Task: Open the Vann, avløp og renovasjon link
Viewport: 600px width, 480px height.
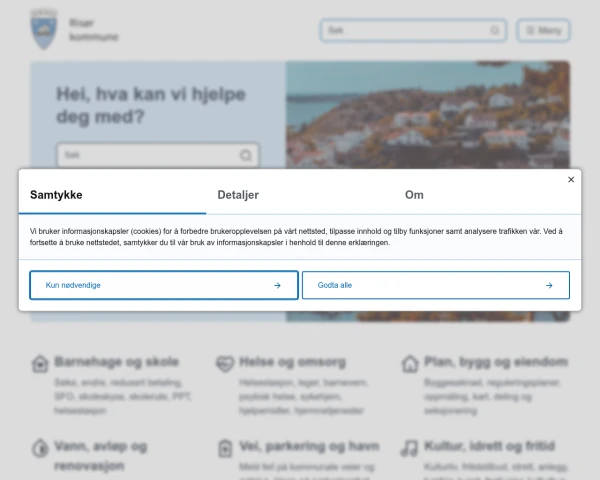Action: point(101,456)
